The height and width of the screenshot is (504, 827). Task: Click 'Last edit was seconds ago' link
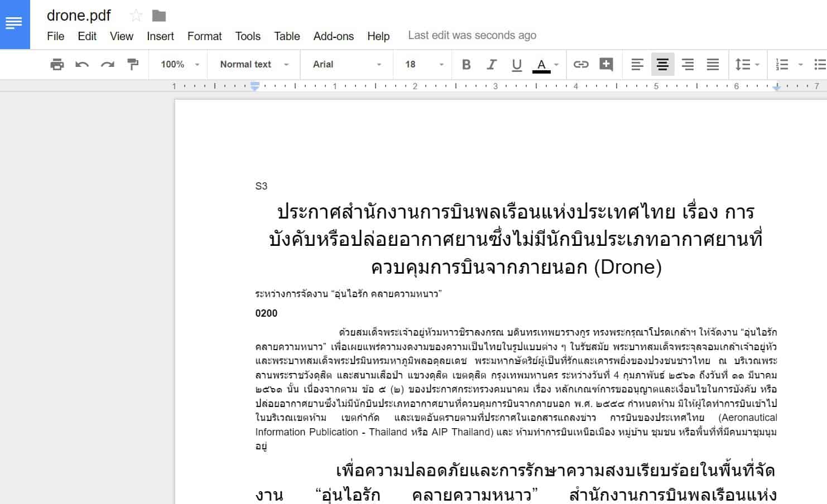472,36
